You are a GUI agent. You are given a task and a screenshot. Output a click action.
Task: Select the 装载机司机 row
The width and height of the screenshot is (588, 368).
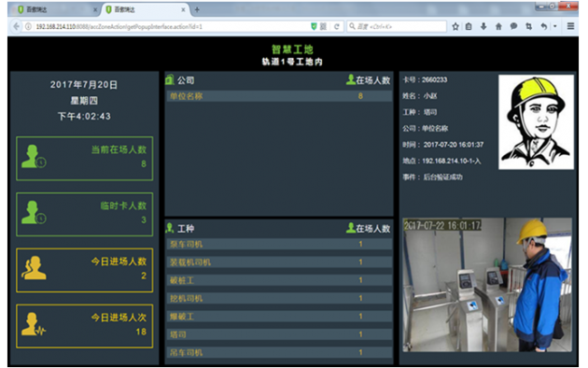click(279, 262)
